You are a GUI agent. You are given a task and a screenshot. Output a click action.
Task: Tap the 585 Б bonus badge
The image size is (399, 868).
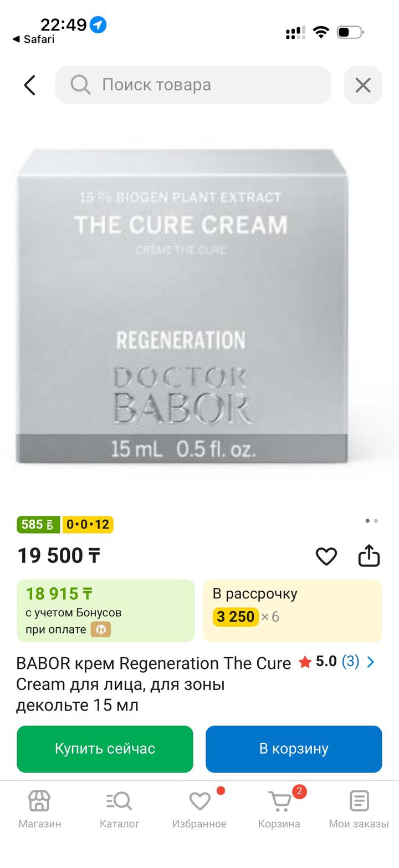point(38,525)
